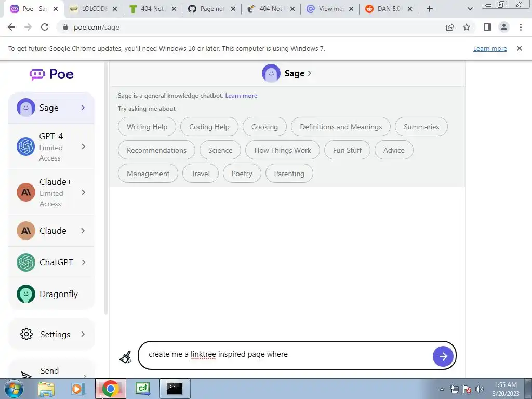Select the Claude+ bot avatar icon
This screenshot has height=399, width=532.
(x=26, y=192)
